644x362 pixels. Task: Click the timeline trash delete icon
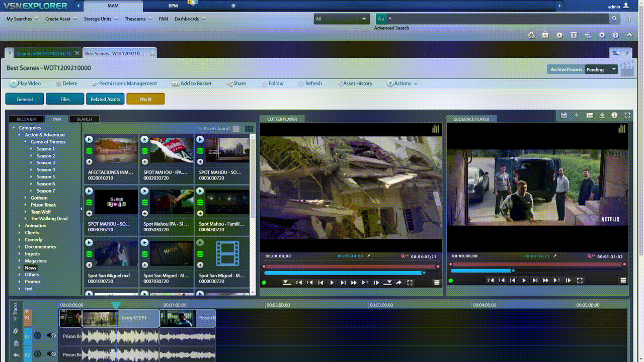tap(16, 343)
